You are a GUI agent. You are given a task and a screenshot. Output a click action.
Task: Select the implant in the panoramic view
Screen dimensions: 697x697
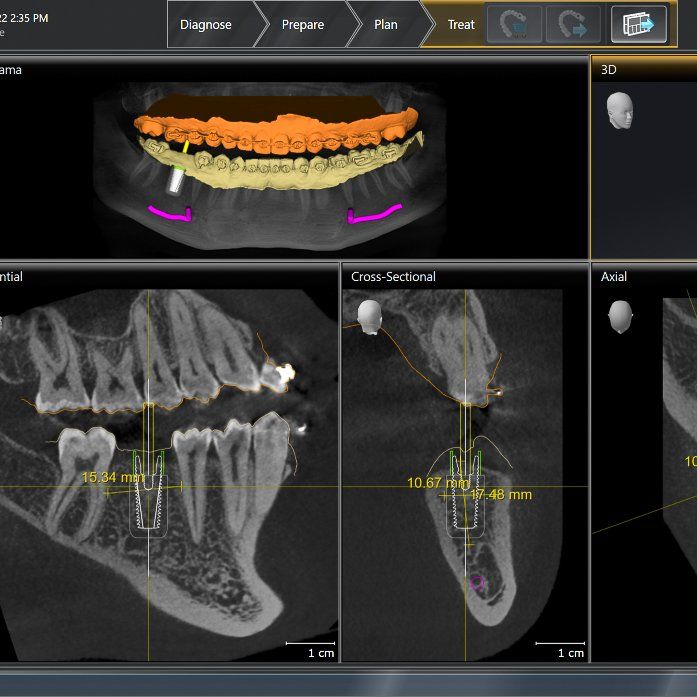(176, 180)
